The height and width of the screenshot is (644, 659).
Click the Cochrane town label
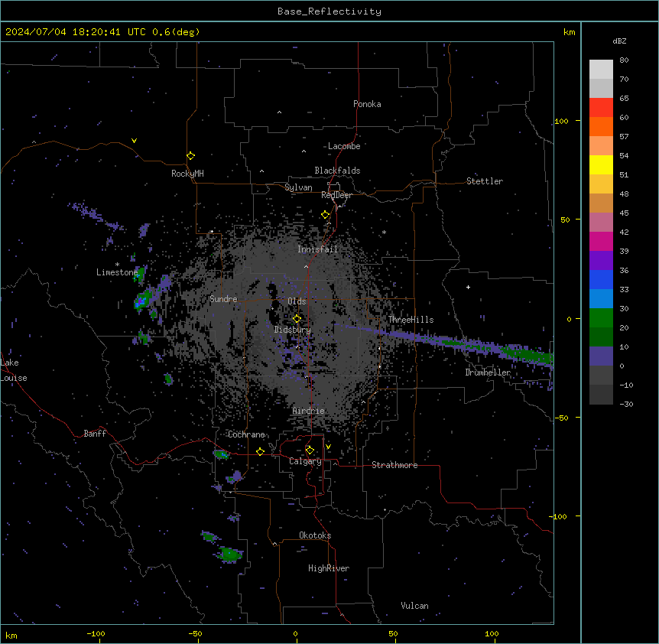(246, 434)
